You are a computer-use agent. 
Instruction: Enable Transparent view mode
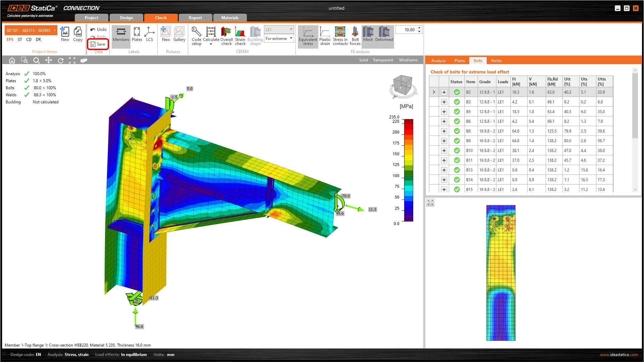(383, 60)
